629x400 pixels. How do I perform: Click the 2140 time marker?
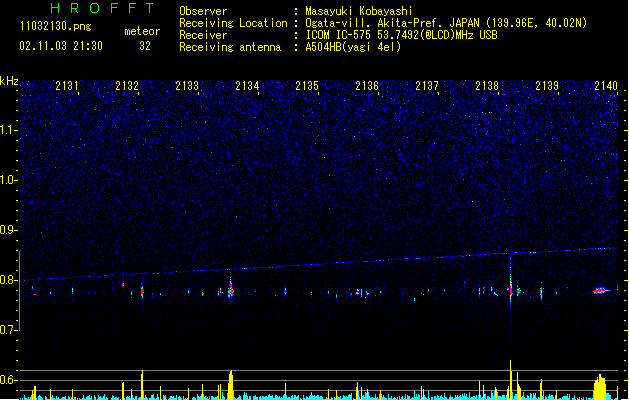606,85
